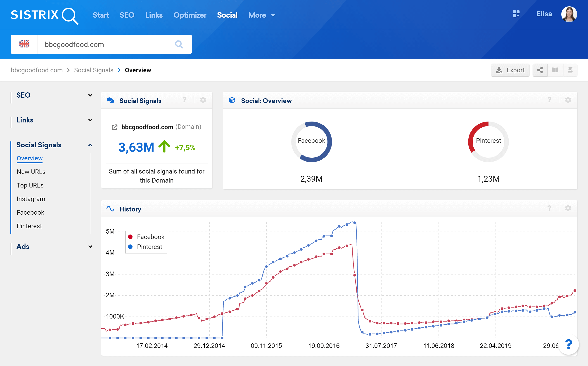Open Elisa's profile avatar

[x=569, y=14]
